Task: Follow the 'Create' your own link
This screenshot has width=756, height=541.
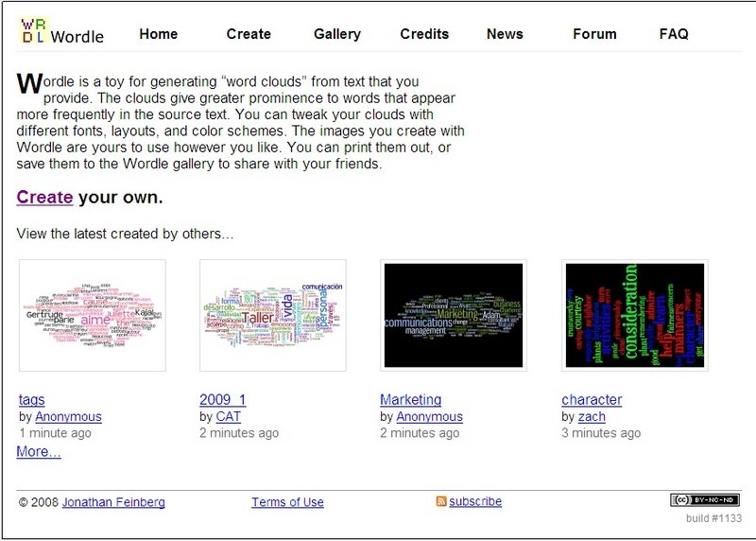Action: point(44,198)
